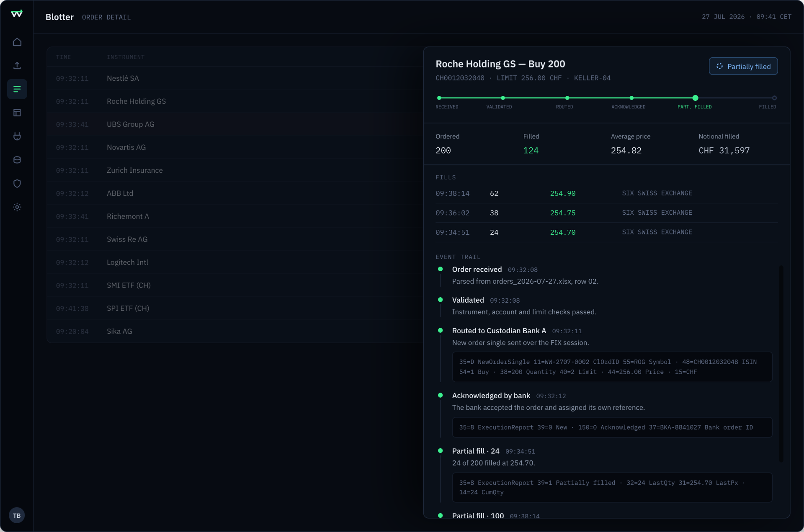
Task: Open the Upload sidebar icon
Action: click(17, 65)
